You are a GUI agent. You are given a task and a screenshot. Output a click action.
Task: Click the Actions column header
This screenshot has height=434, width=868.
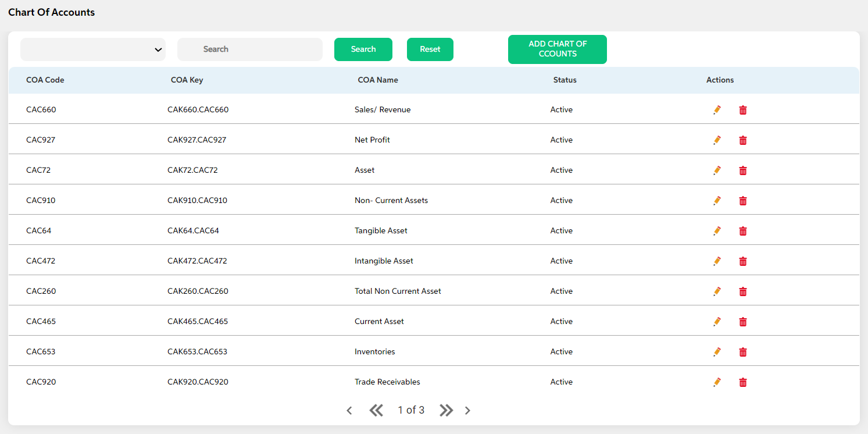click(720, 80)
